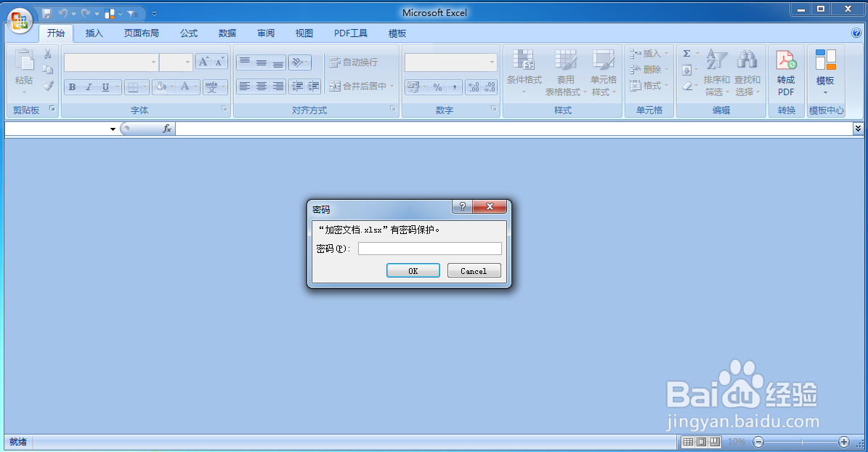The width and height of the screenshot is (868, 452).
Task: Click the Accounting Number Format icon
Action: coord(413,87)
